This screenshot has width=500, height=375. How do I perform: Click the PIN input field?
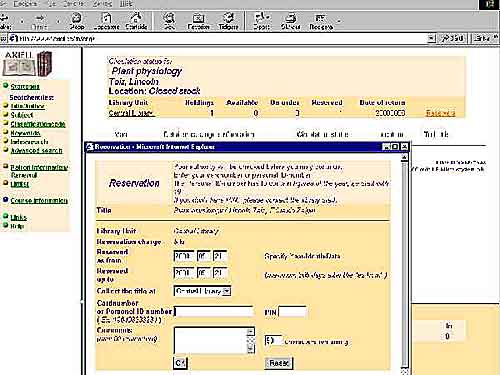click(292, 312)
